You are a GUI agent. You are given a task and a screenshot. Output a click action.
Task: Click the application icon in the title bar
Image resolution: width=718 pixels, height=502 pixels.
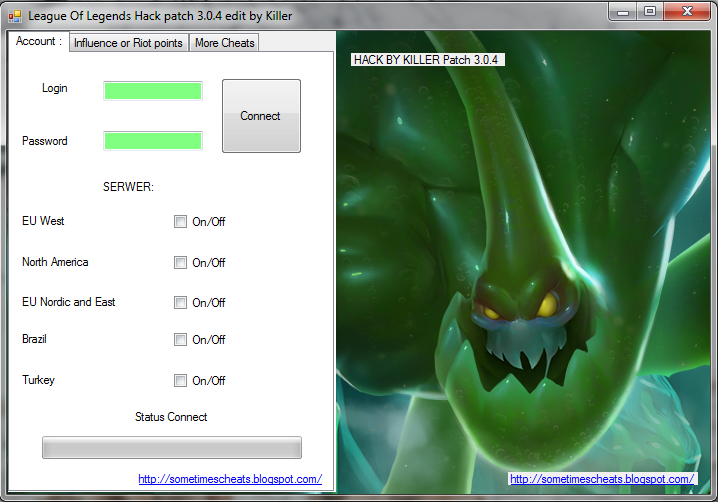[15, 16]
